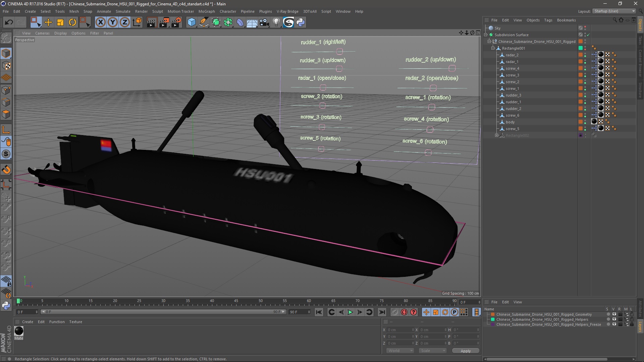644x362 pixels.
Task: Open viewport Cameras menu
Action: point(42,33)
